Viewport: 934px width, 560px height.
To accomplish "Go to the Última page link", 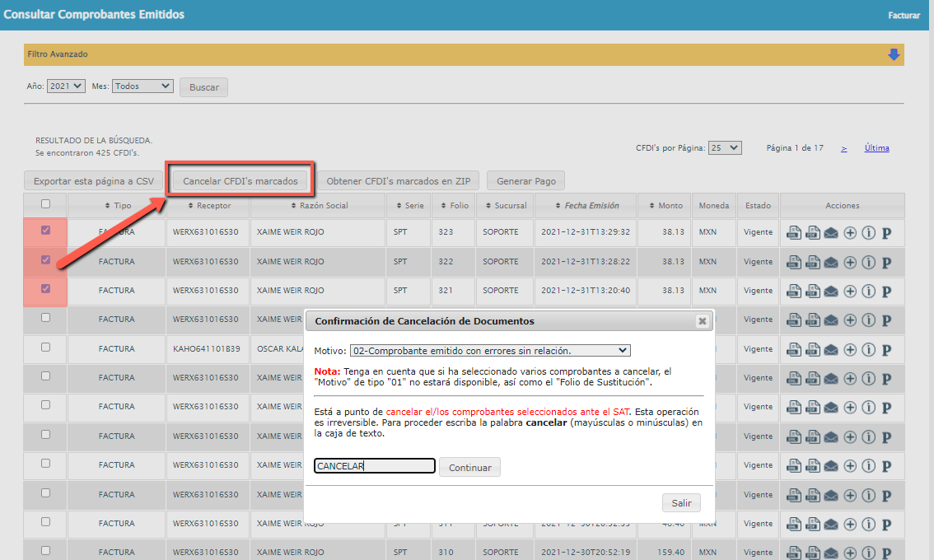I will (876, 148).
